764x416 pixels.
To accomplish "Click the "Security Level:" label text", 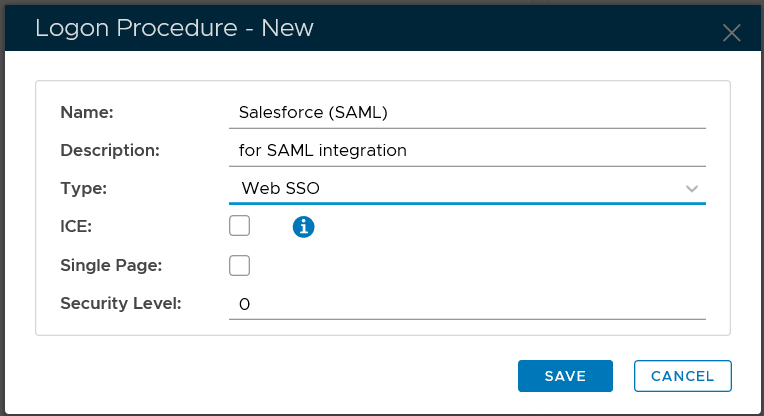I will (x=121, y=303).
